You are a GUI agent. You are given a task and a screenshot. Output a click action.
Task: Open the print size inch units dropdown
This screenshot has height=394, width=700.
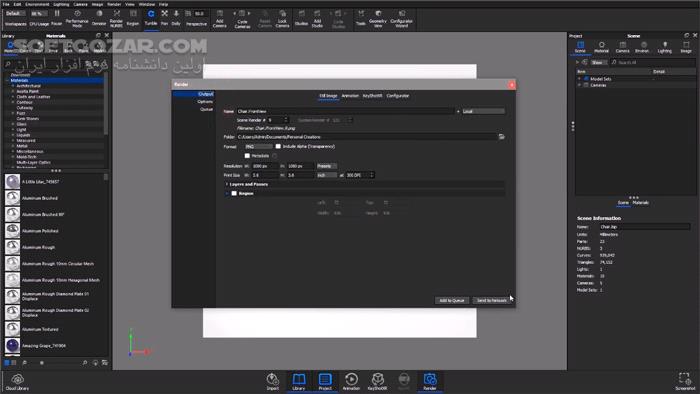point(327,175)
